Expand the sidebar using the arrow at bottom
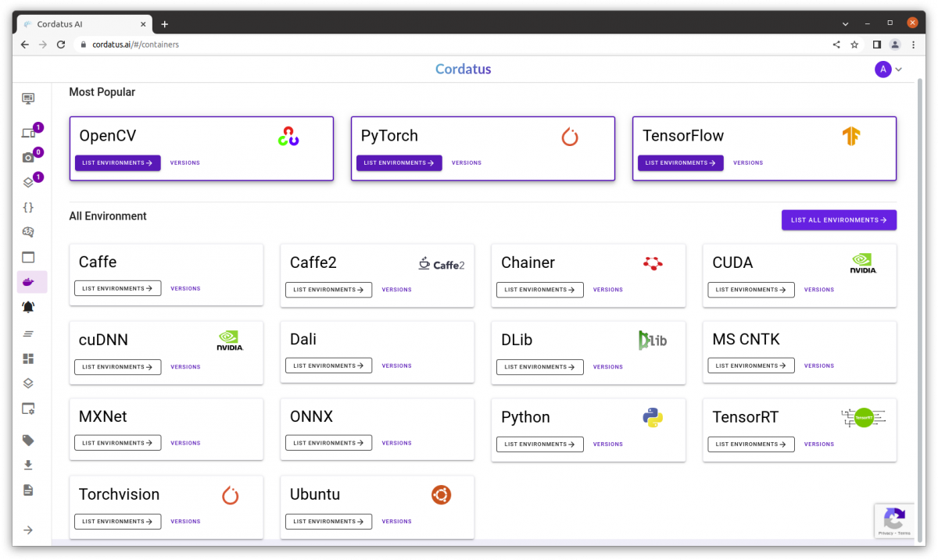 [28, 530]
